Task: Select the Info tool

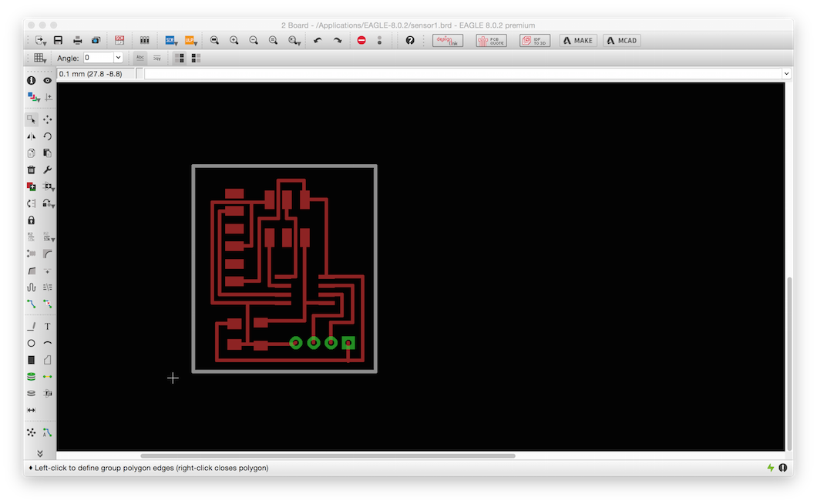Action: (32, 80)
